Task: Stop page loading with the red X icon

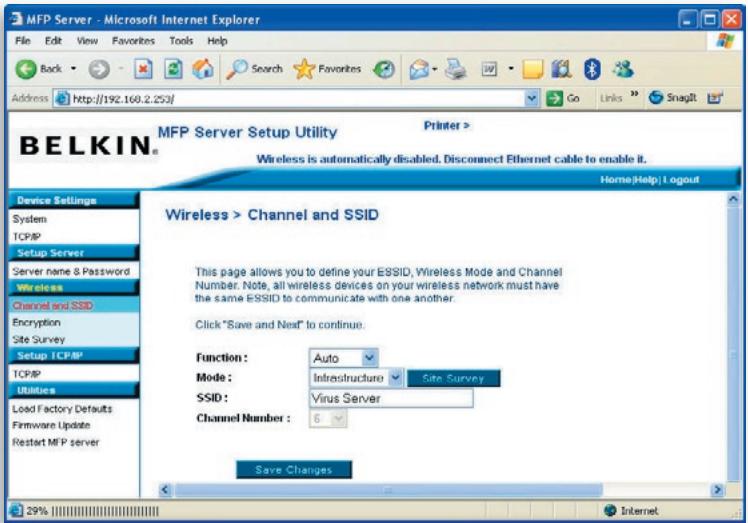Action: click(143, 69)
